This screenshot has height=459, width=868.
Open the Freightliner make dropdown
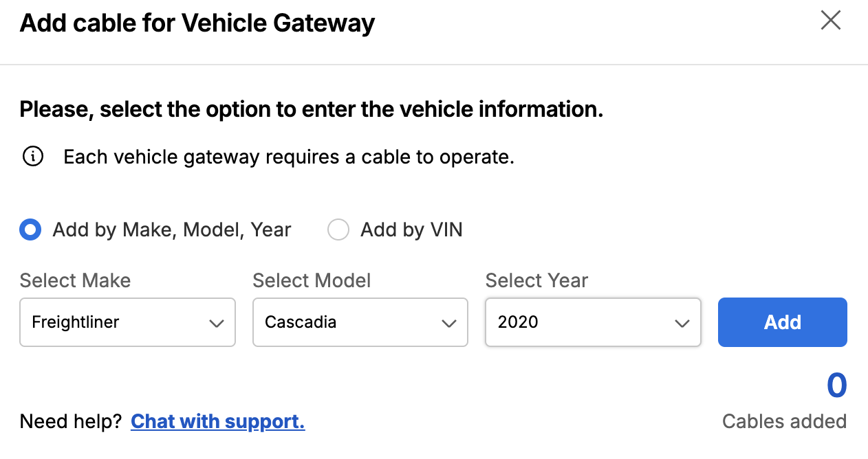click(127, 322)
